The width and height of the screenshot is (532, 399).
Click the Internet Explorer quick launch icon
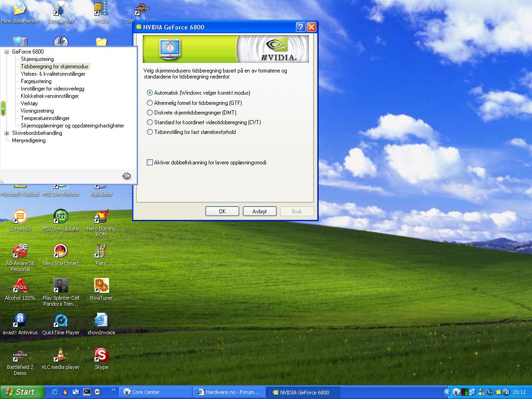coord(54,392)
